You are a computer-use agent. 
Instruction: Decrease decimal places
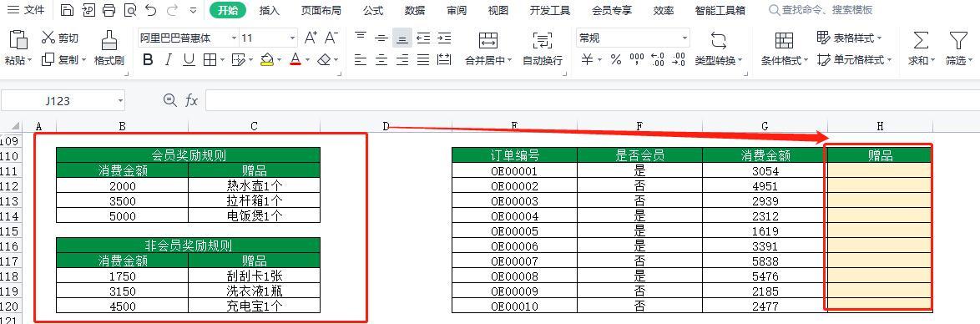pyautogui.click(x=678, y=60)
